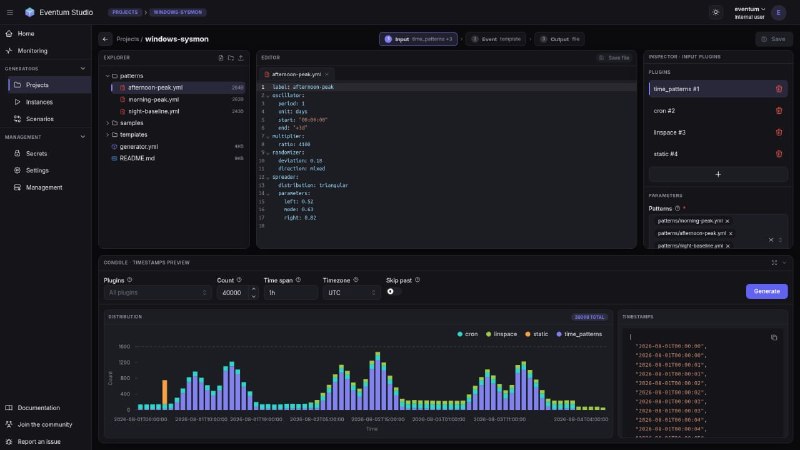Delete the time_patterns #1 plugin

coord(779,89)
